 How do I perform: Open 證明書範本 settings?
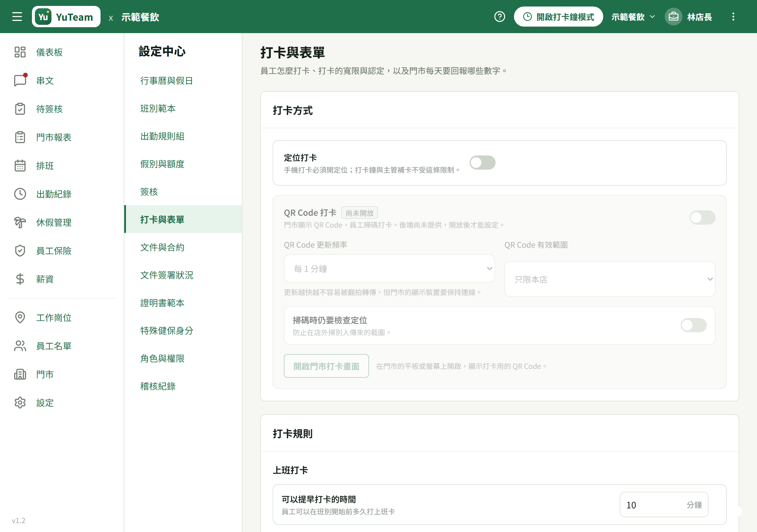[183, 303]
